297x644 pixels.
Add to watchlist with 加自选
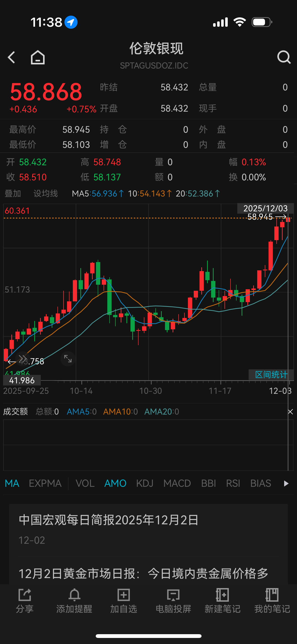124,601
